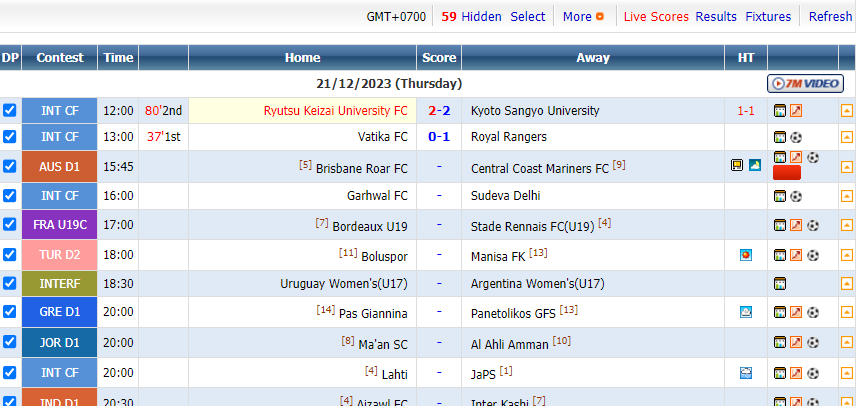Expand the Vatika FC row with orange arrow
This screenshot has height=406, width=857.
click(x=846, y=137)
